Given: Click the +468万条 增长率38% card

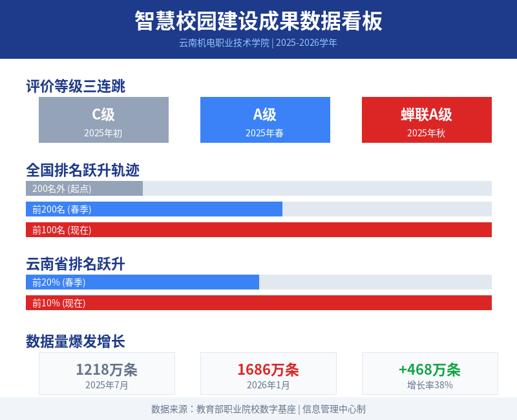Looking at the screenshot, I should (x=430, y=373).
